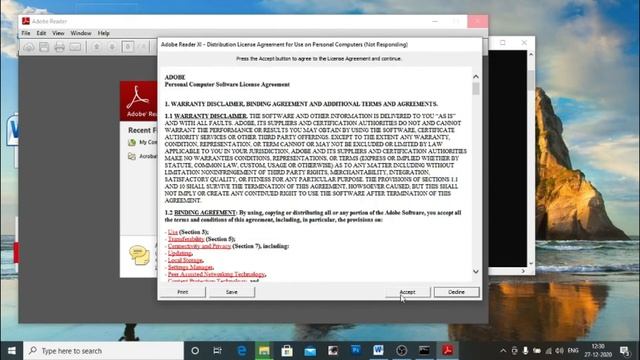Print the license agreement using Print button
The image size is (640, 360).
(182, 292)
